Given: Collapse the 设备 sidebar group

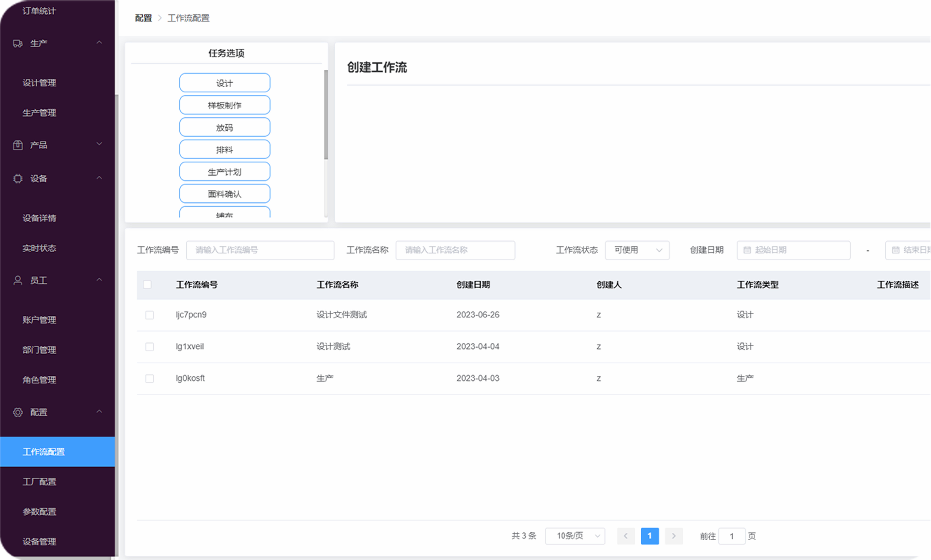Looking at the screenshot, I should coord(99,178).
